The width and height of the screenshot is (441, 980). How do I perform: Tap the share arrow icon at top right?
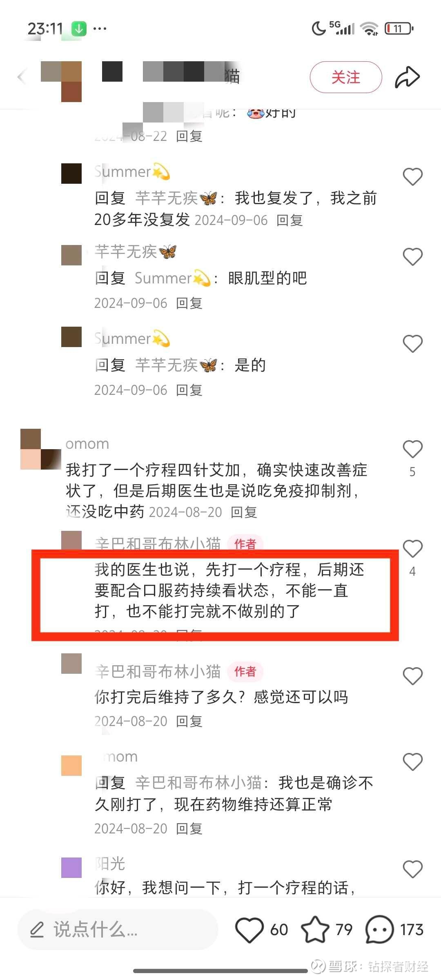[x=407, y=77]
